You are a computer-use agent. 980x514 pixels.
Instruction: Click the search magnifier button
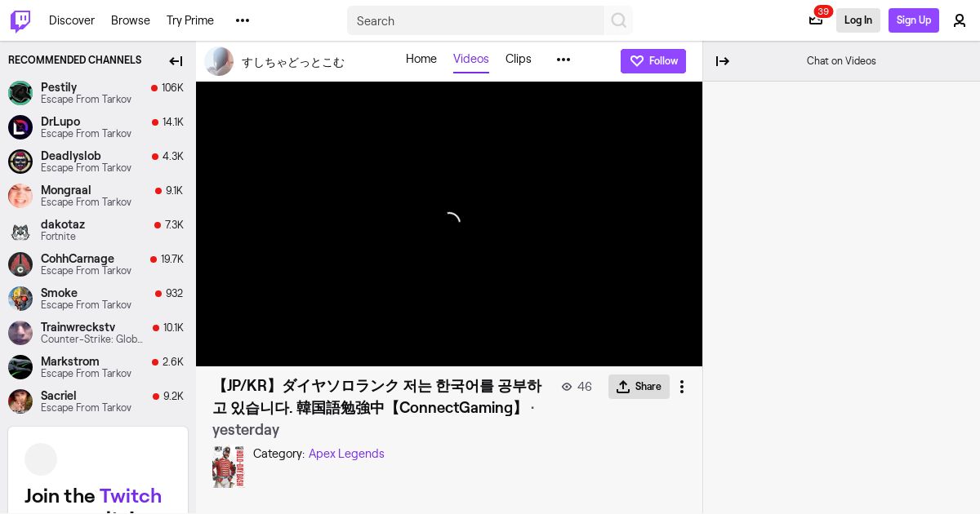(x=619, y=20)
